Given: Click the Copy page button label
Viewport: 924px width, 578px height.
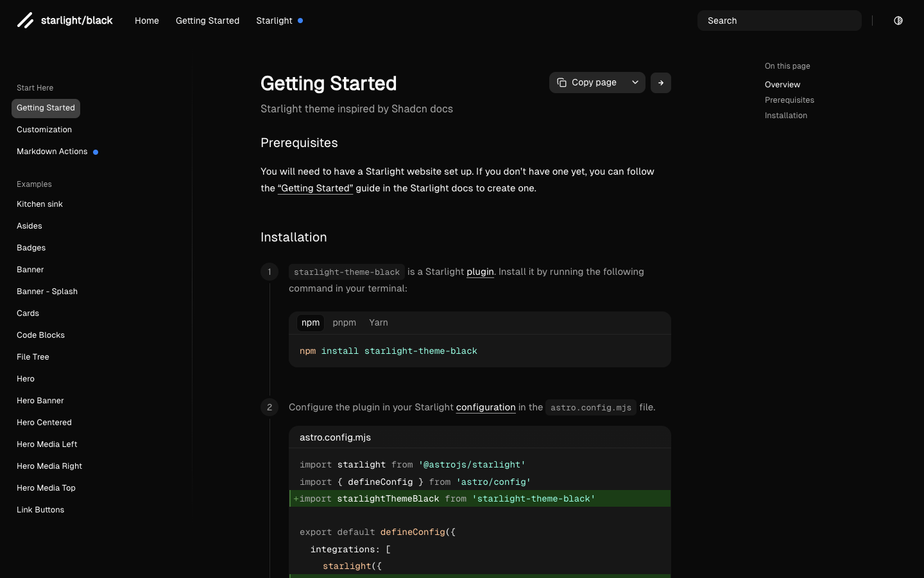Looking at the screenshot, I should [x=594, y=82].
